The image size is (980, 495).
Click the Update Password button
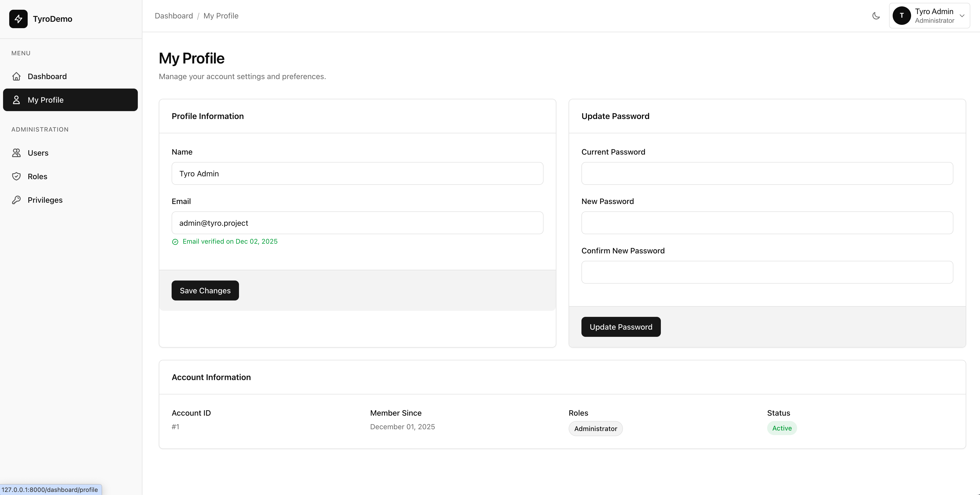[x=620, y=327]
